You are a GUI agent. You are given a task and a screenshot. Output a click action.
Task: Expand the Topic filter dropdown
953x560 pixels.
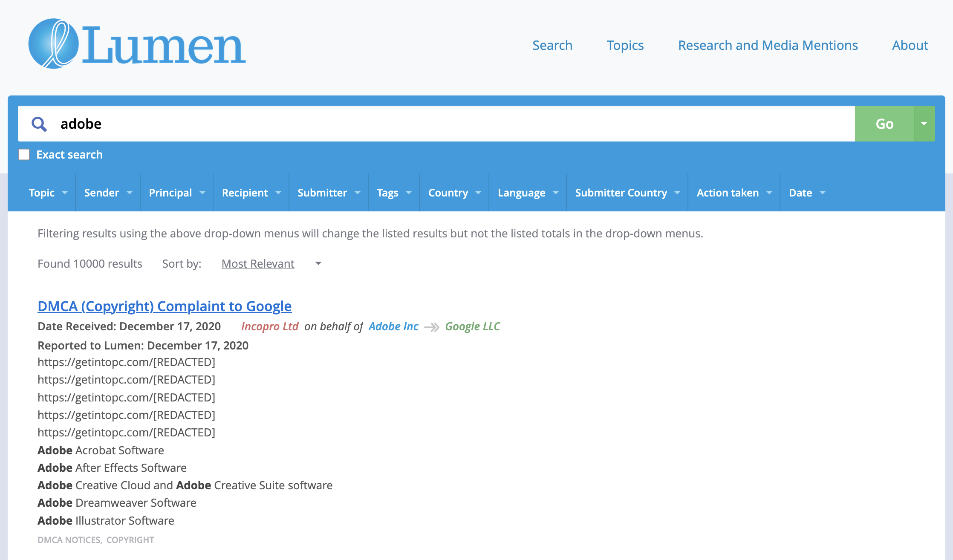[x=48, y=193]
